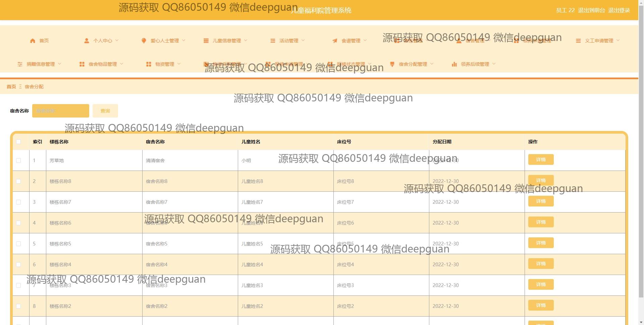
Task: Click the 宿舍分配 breadcrumb text
Action: point(34,87)
